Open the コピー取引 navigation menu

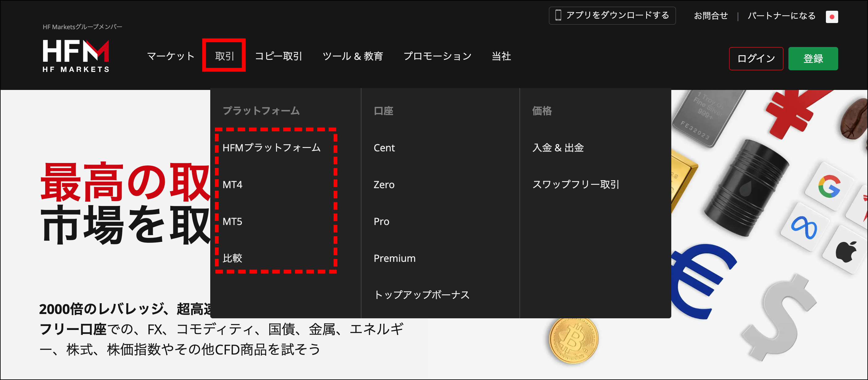[x=279, y=56]
